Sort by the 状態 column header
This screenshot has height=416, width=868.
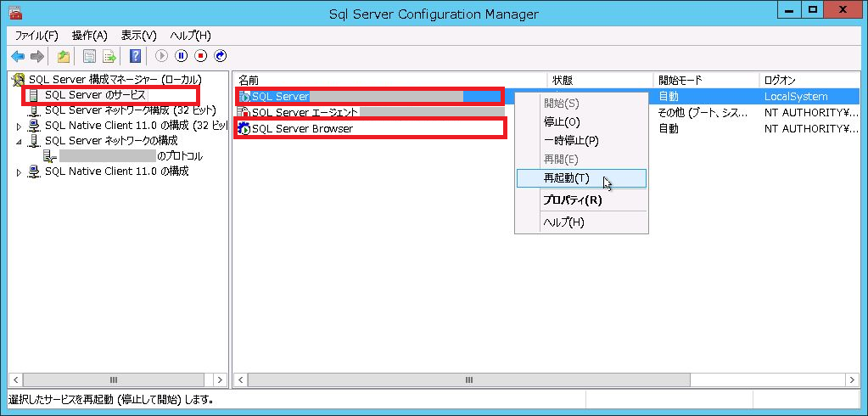(600, 81)
